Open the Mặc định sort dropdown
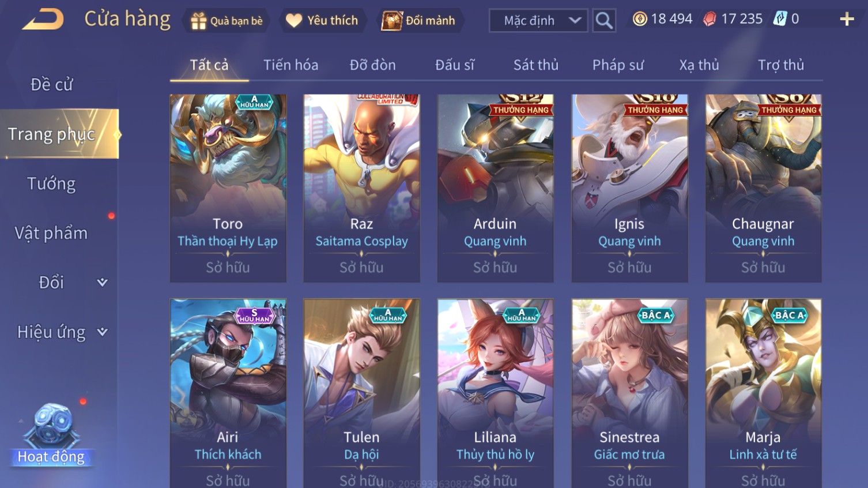The image size is (868, 488). point(538,21)
